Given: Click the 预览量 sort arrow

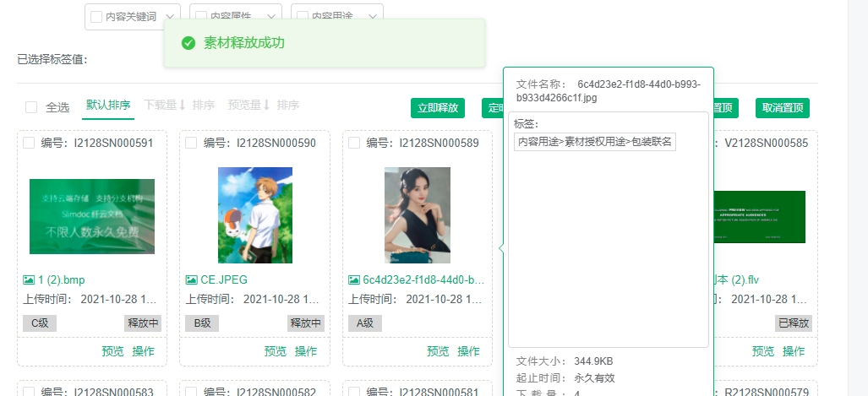Looking at the screenshot, I should [x=265, y=105].
